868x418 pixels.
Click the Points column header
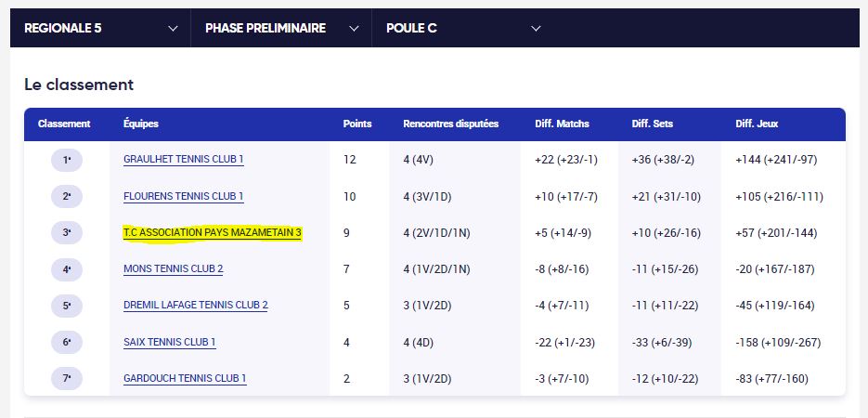click(x=357, y=124)
